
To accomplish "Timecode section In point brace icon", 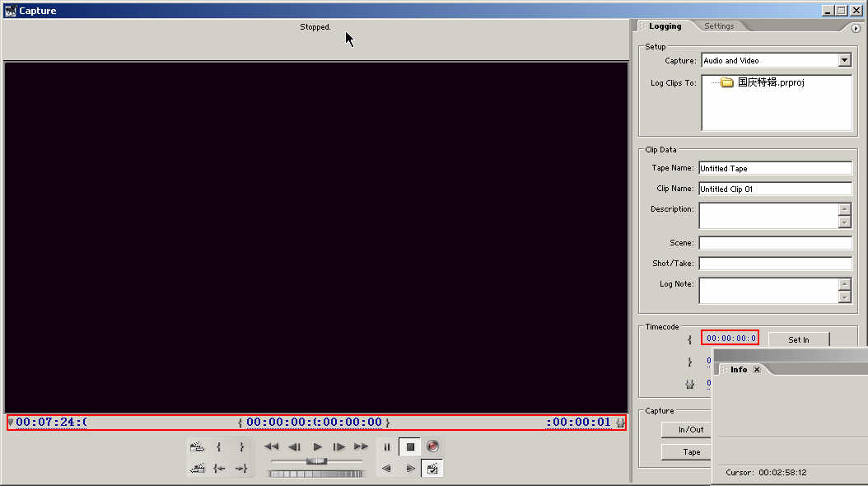I will (690, 339).
